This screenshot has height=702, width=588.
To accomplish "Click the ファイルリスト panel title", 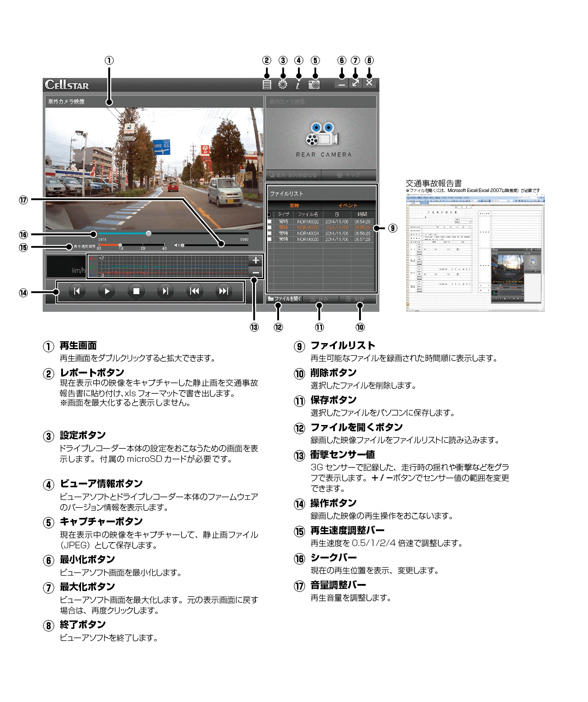I will (x=287, y=194).
